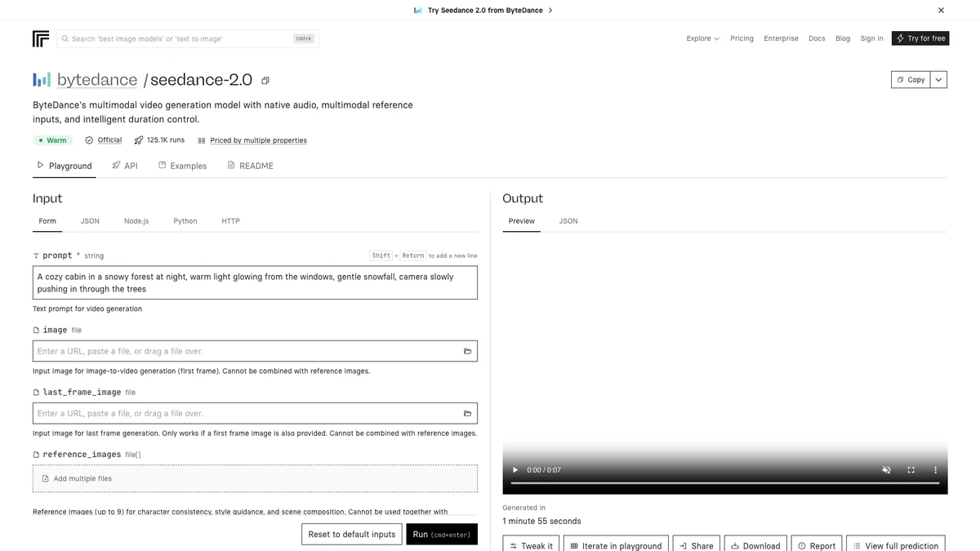Open the Docs link
Viewport: 980px width, 551px height.
pos(817,38)
